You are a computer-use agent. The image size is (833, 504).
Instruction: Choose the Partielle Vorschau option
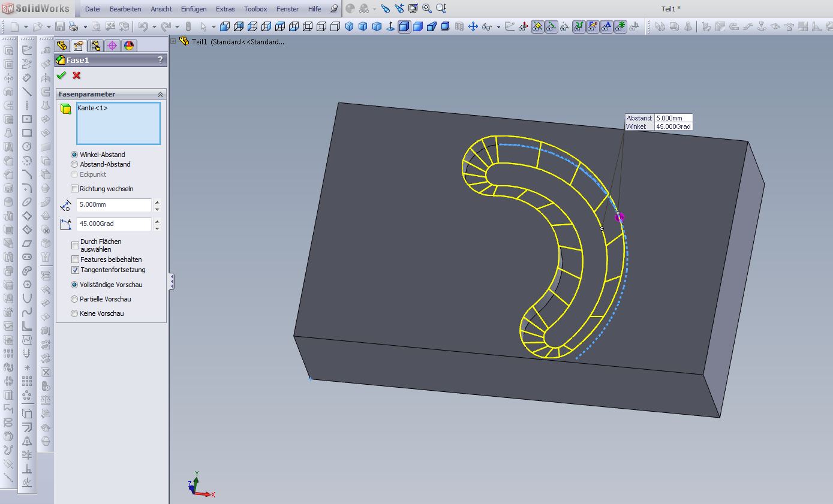74,299
